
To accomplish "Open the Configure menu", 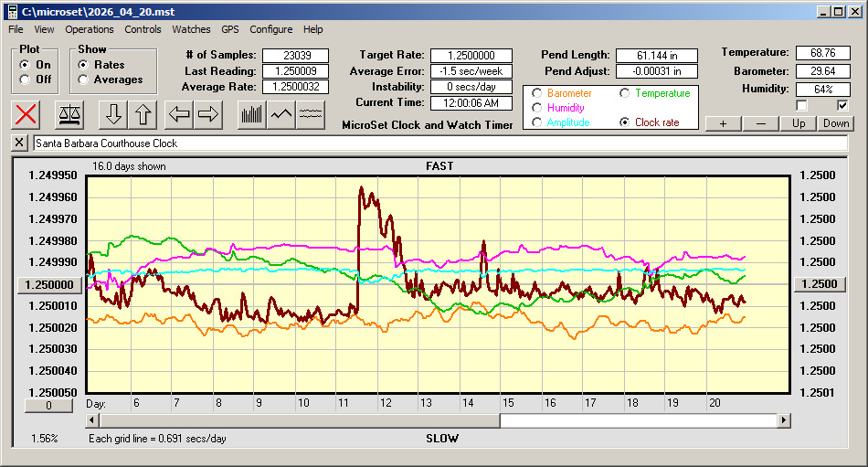I will tap(271, 29).
